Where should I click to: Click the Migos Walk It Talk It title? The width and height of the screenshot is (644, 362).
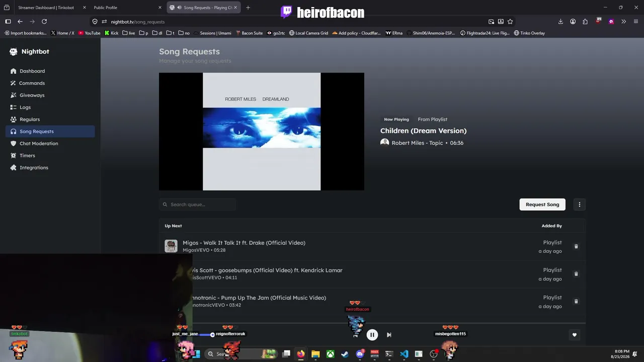pyautogui.click(x=244, y=243)
